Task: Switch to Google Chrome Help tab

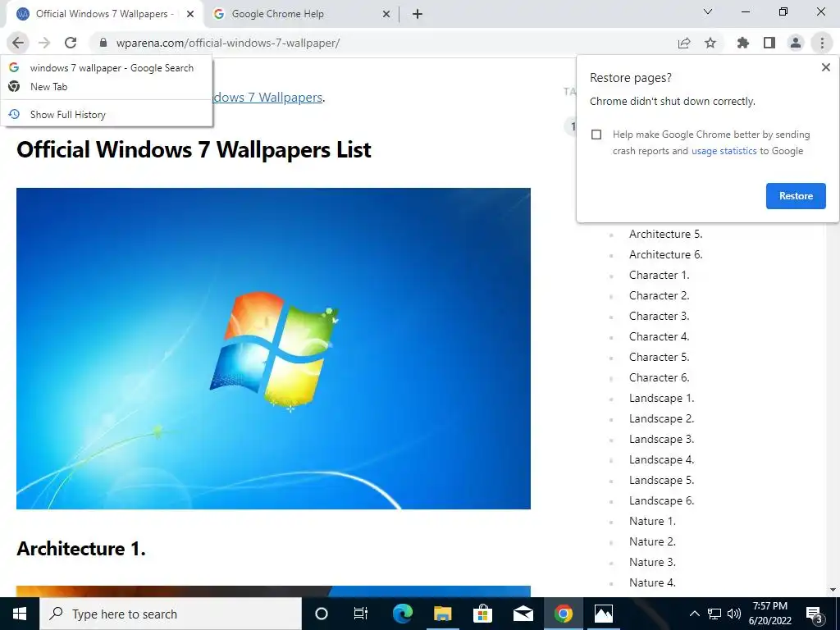Action: pos(302,14)
